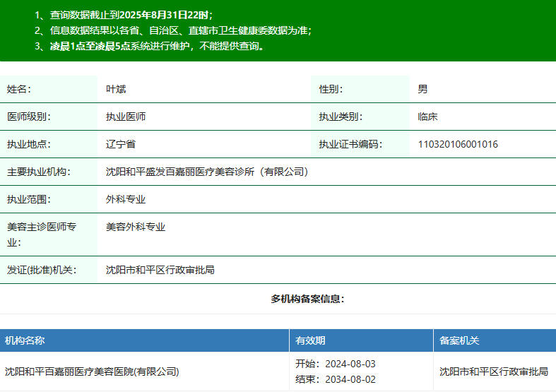Click the certificate number 110320106001016

coord(458,144)
